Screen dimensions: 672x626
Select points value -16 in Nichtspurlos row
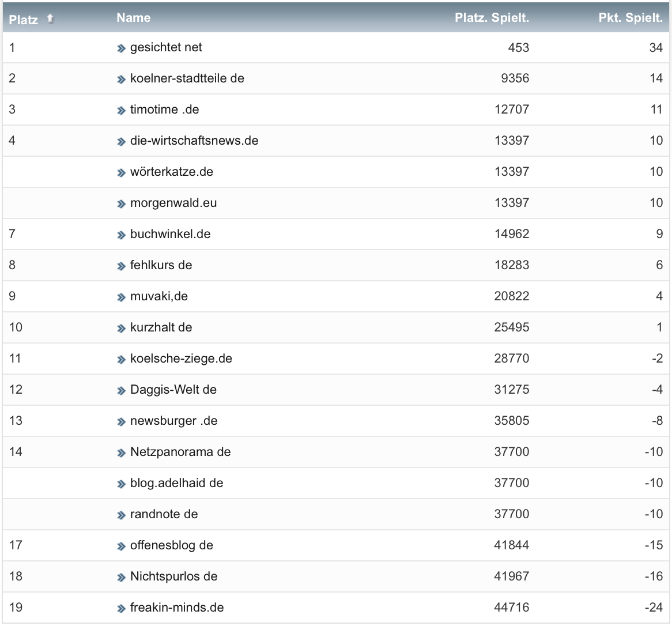pyautogui.click(x=654, y=576)
